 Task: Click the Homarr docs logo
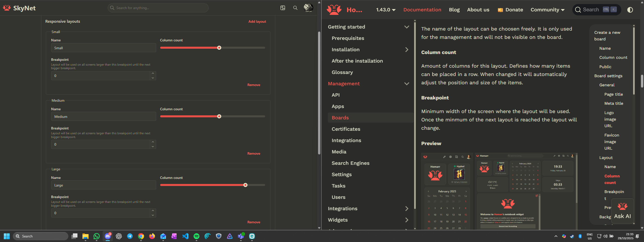pyautogui.click(x=334, y=10)
